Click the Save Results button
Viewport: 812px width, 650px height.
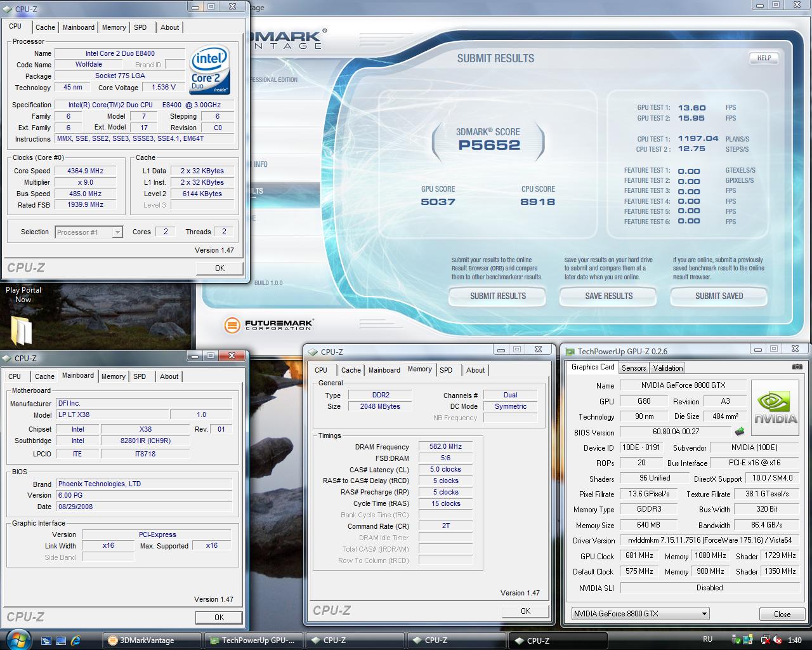click(x=609, y=296)
